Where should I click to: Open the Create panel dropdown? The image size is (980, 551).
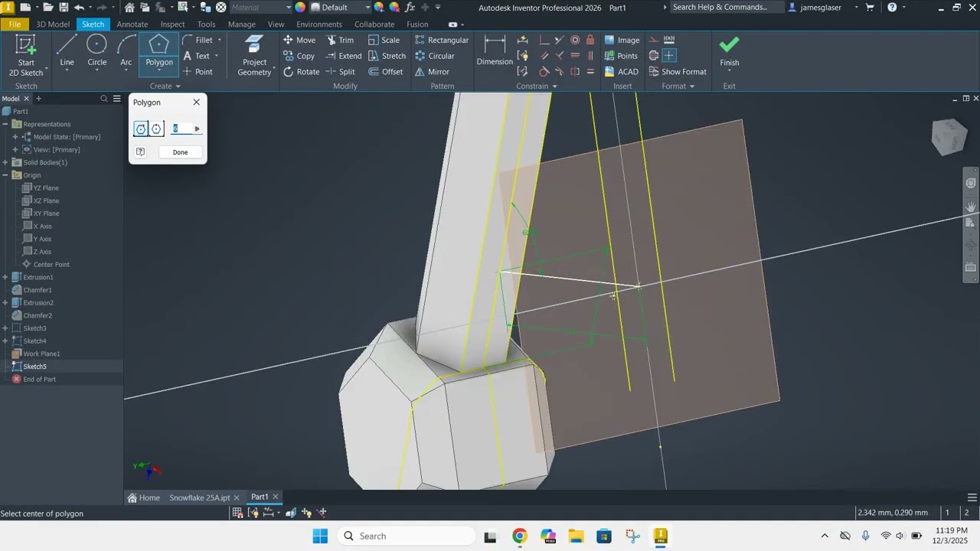pos(165,86)
